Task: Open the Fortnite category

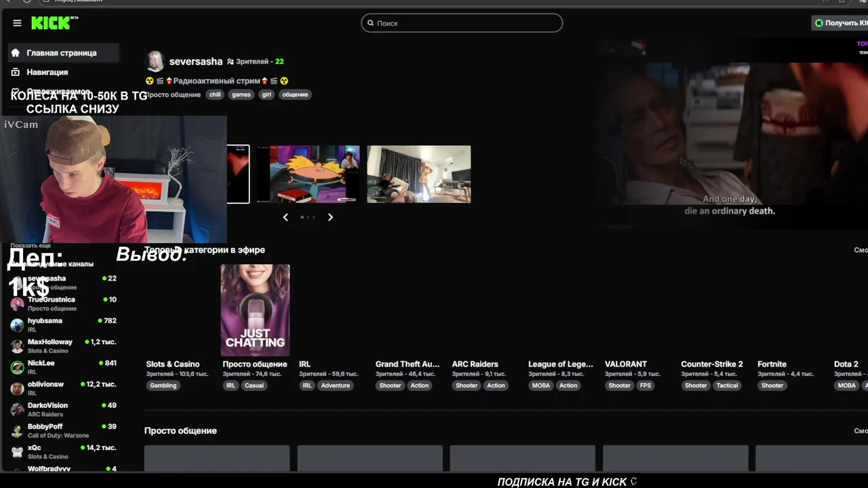Action: point(772,364)
